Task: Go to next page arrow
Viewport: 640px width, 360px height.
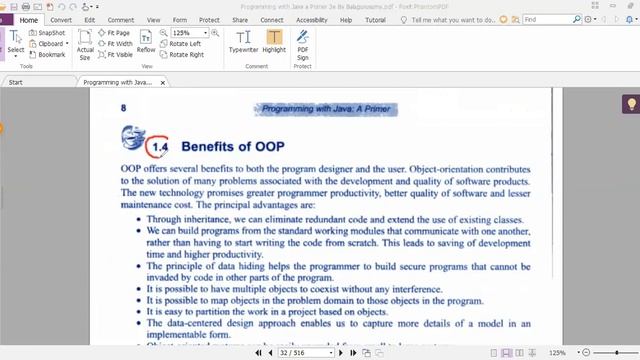Action: pyautogui.click(x=341, y=353)
